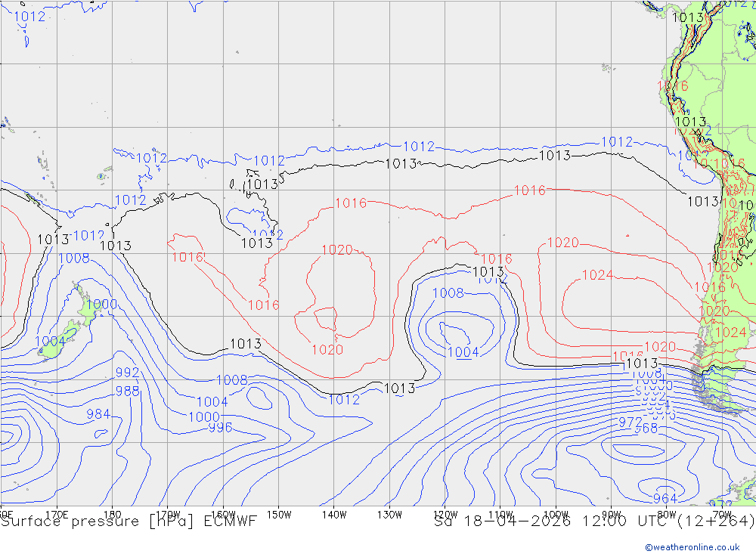Click the red 1016 label near 140W
Image resolution: width=756 pixels, height=554 pixels.
[351, 203]
